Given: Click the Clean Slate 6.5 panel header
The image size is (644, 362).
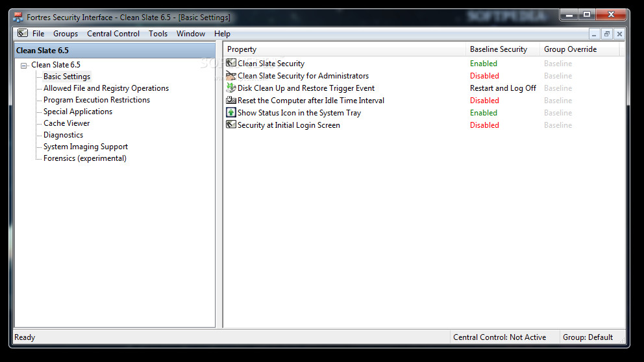Looking at the screenshot, I should click(115, 51).
